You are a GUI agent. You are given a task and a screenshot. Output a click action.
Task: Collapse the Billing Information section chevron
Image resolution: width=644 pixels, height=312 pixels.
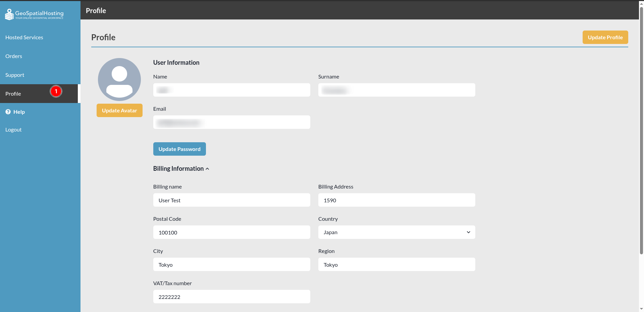click(x=207, y=169)
